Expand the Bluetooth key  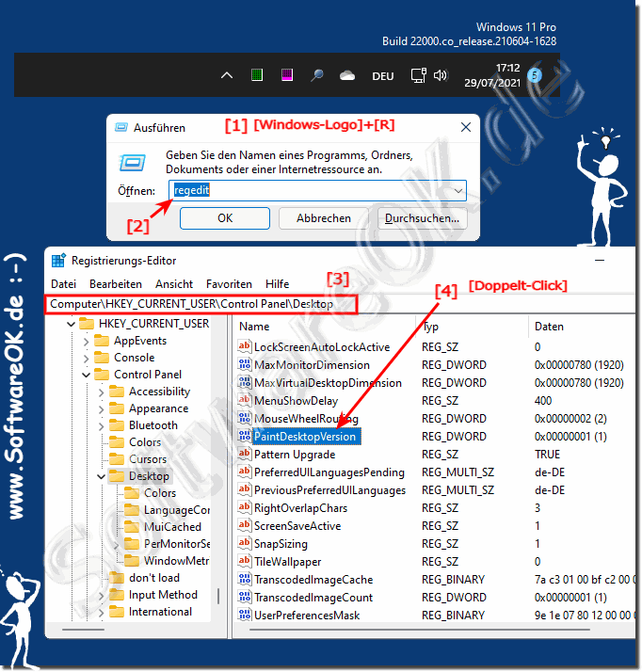point(101,426)
